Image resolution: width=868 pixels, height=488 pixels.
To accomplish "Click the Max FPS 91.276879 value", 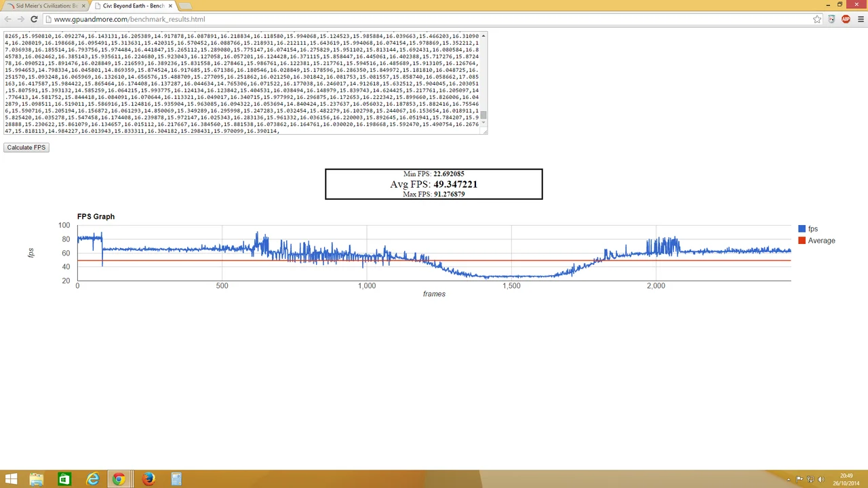I will (x=449, y=195).
